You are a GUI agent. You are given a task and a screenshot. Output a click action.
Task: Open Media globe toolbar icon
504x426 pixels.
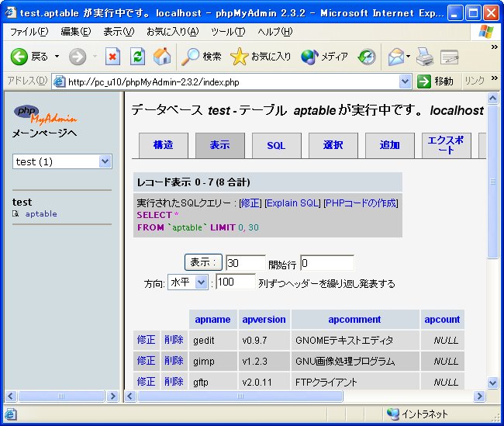pos(309,57)
